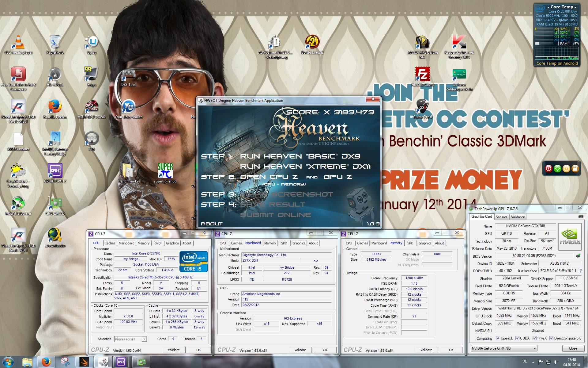Screen dimensions: 588x368
Task: Open the Benchmarks folder on desktop
Action: pos(129,173)
